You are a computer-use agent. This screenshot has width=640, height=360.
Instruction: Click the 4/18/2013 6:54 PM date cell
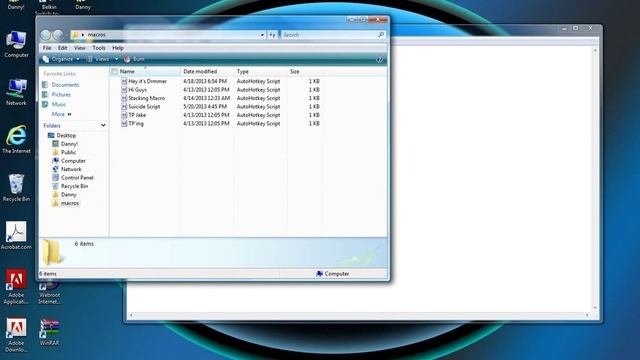pos(205,81)
